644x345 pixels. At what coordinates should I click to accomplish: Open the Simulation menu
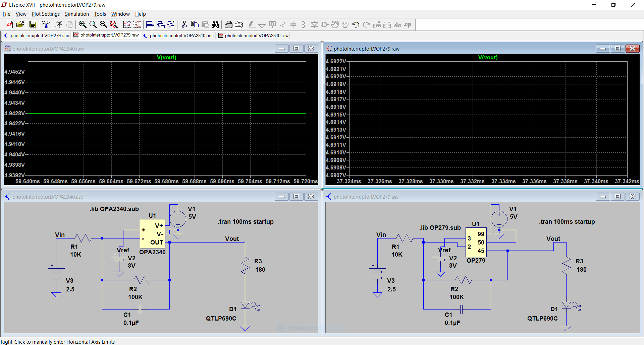pos(77,14)
